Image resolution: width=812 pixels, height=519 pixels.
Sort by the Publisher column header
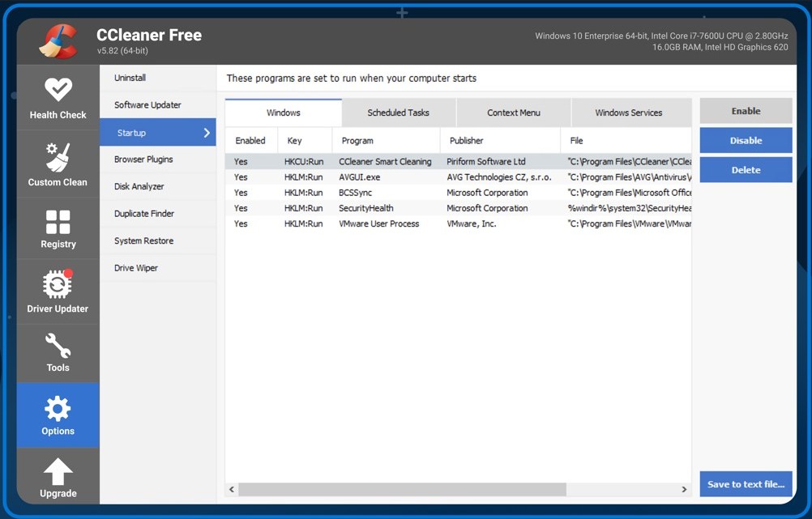click(x=500, y=141)
